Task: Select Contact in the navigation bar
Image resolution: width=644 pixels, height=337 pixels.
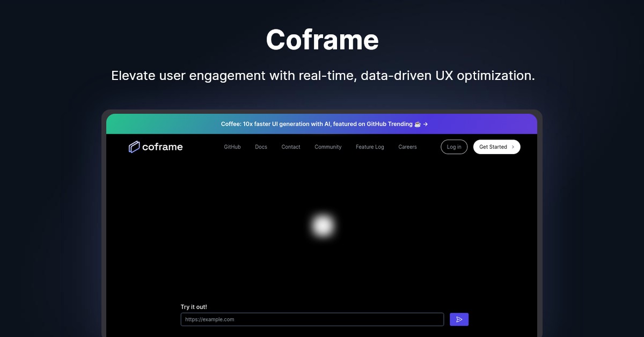Action: (x=290, y=146)
